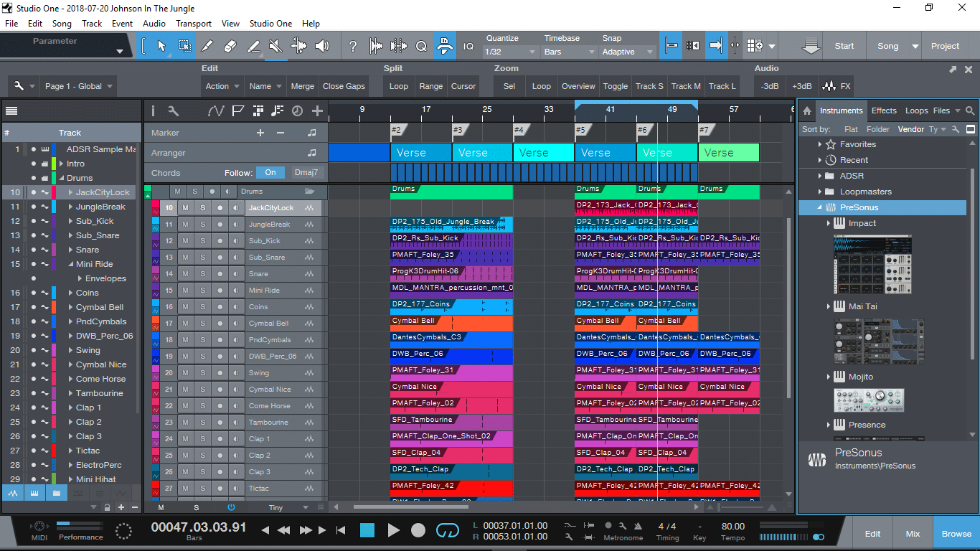Click the FX waveform icon
The image size is (980, 551).
pyautogui.click(x=836, y=86)
